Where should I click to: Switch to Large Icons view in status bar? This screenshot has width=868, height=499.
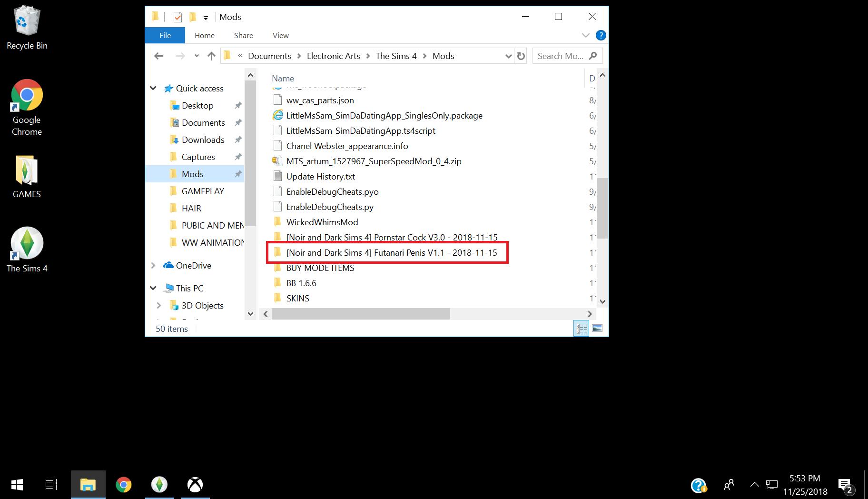coord(597,328)
